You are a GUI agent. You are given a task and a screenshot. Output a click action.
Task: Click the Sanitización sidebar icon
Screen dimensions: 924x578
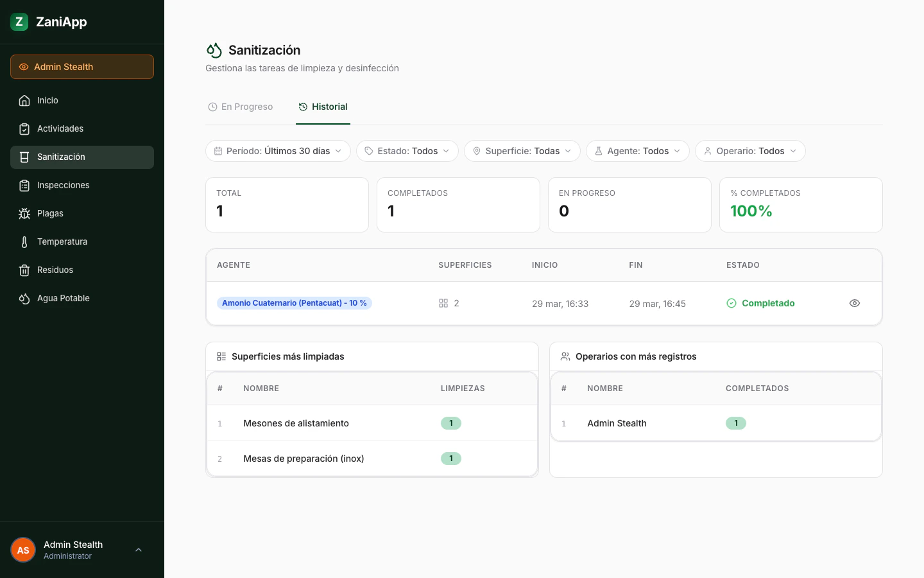pos(24,157)
